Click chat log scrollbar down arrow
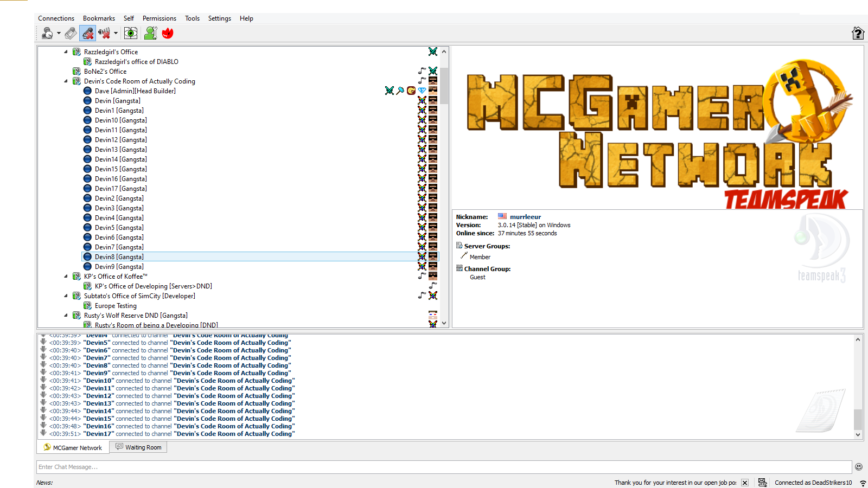 858,435
